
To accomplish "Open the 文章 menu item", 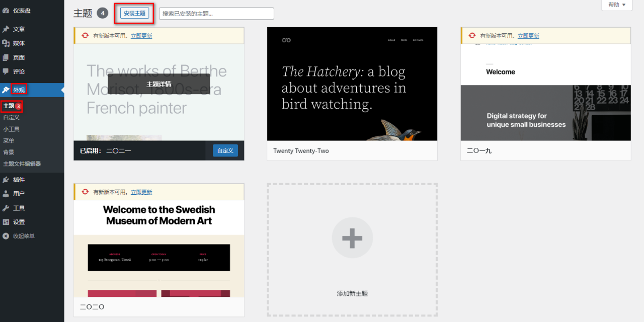I will click(x=19, y=29).
